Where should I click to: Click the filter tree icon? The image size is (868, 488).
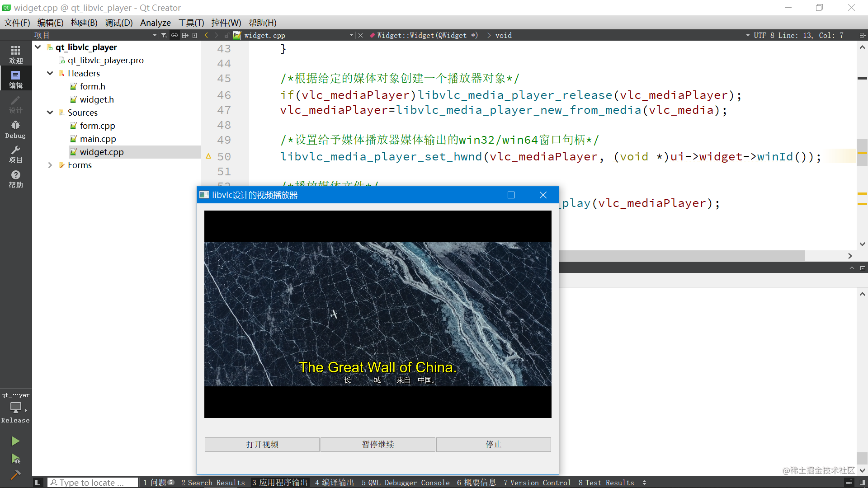click(x=164, y=35)
